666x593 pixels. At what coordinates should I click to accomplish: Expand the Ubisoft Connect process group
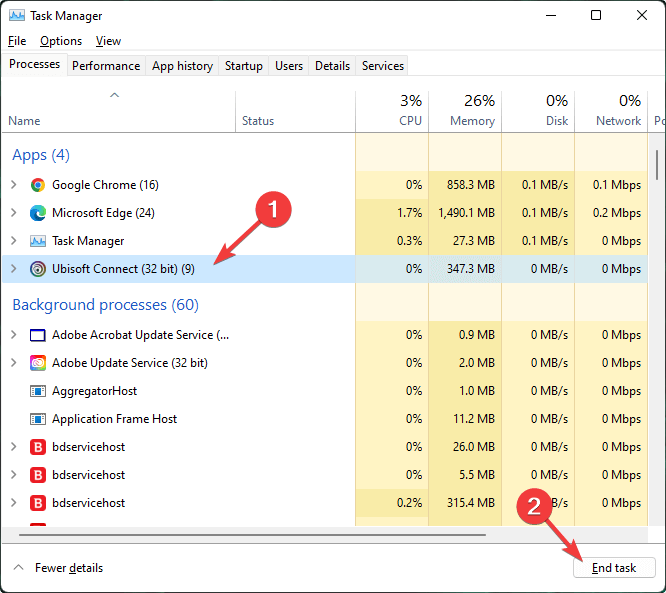pos(14,269)
